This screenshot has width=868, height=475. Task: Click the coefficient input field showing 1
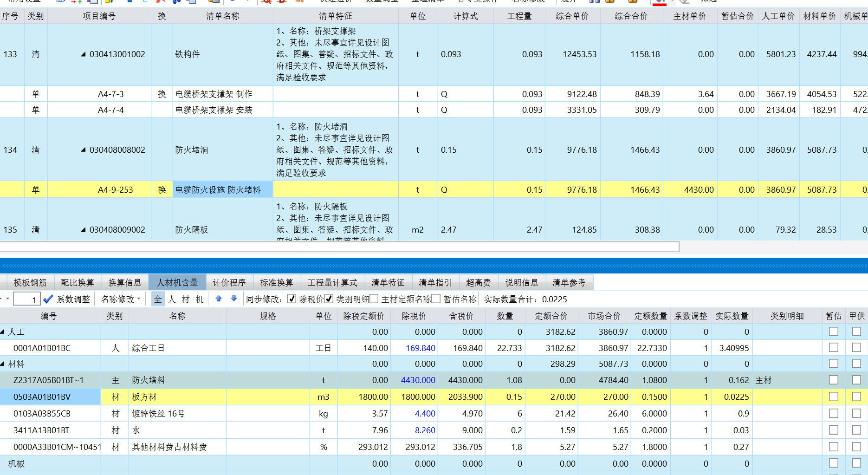(26, 299)
